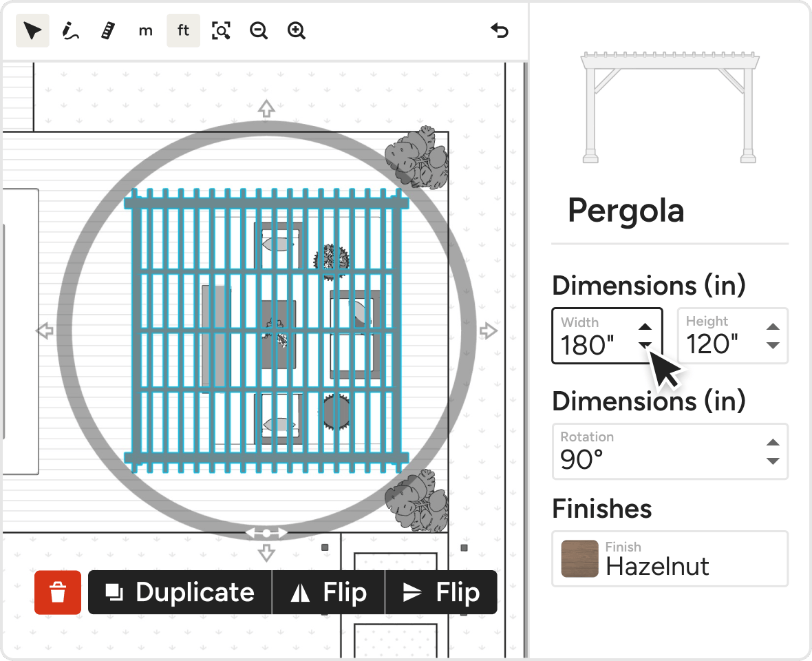Zoom in on the canvas

click(297, 31)
